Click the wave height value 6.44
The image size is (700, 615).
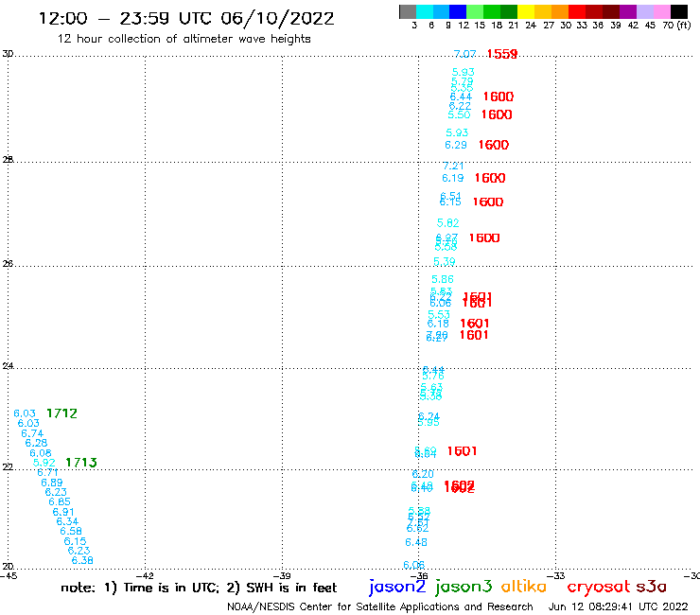(461, 97)
